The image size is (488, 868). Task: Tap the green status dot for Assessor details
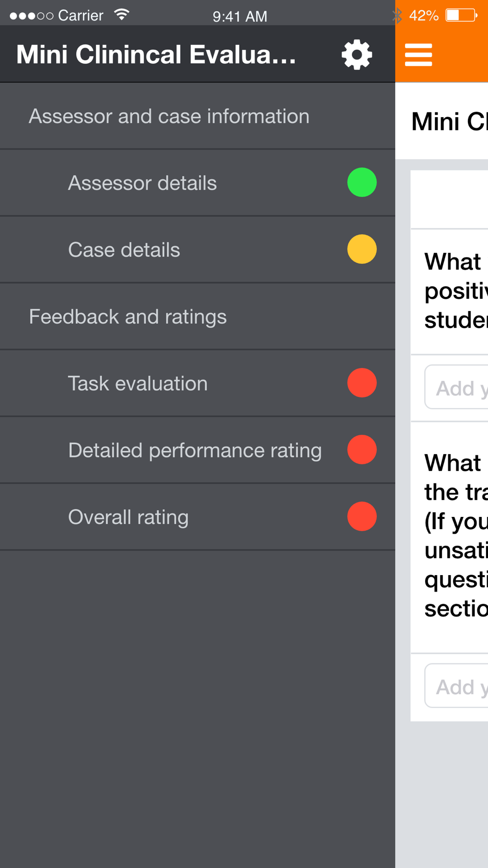coord(362,183)
